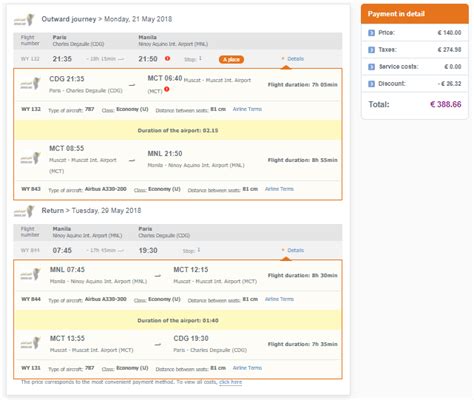Open Airline Terms for flight WY 844

point(279,299)
